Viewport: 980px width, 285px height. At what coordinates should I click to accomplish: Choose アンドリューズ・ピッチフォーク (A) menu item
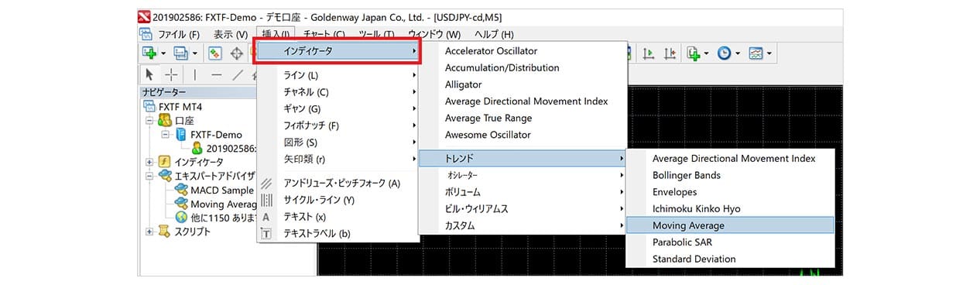[x=338, y=184]
